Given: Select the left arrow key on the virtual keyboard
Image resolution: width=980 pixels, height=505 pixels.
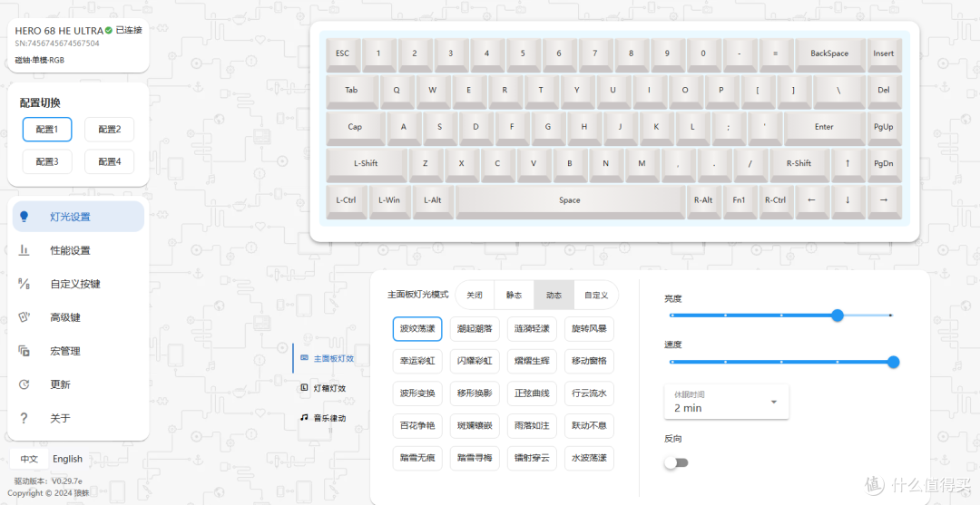Looking at the screenshot, I should click(812, 200).
